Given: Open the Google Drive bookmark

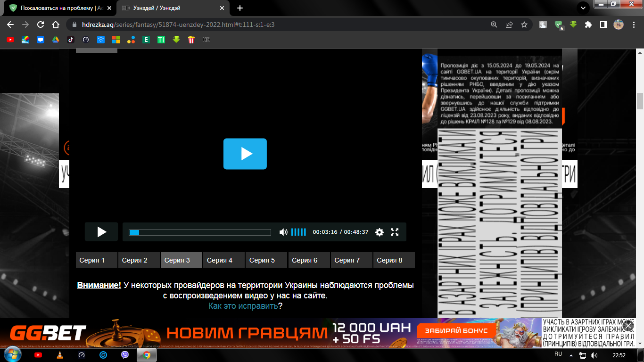Looking at the screenshot, I should (55, 40).
